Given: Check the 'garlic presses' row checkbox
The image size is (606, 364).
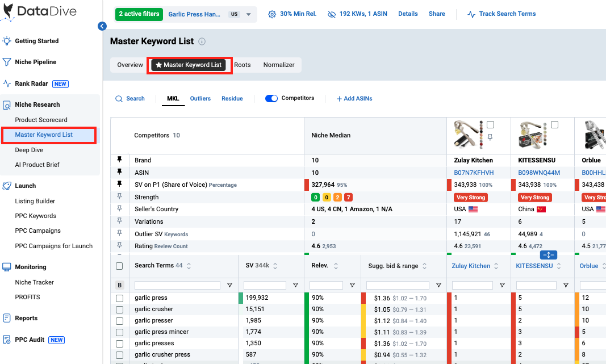Looking at the screenshot, I should click(119, 344).
